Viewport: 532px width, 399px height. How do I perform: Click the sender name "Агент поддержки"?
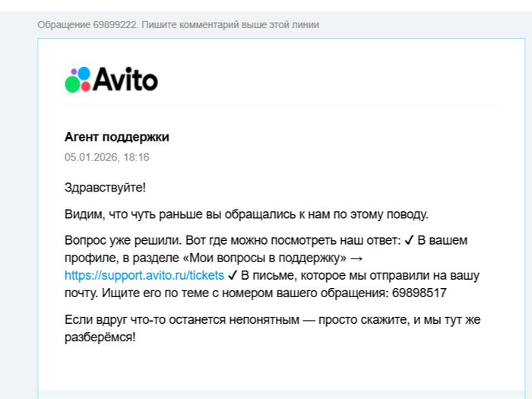[117, 138]
